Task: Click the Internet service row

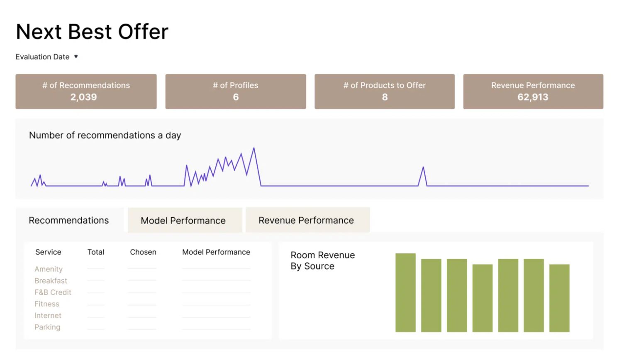Action: pyautogui.click(x=48, y=315)
